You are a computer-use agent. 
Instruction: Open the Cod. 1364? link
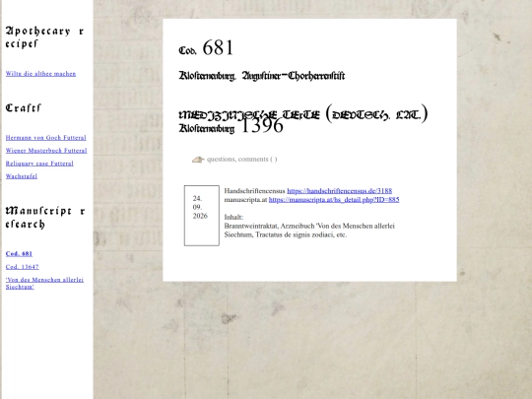[x=22, y=267]
